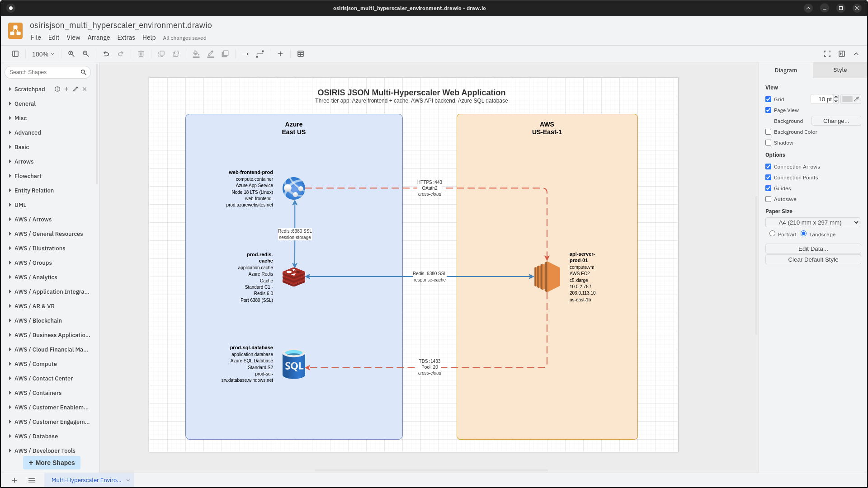Switch to the Style tab

pyautogui.click(x=839, y=70)
